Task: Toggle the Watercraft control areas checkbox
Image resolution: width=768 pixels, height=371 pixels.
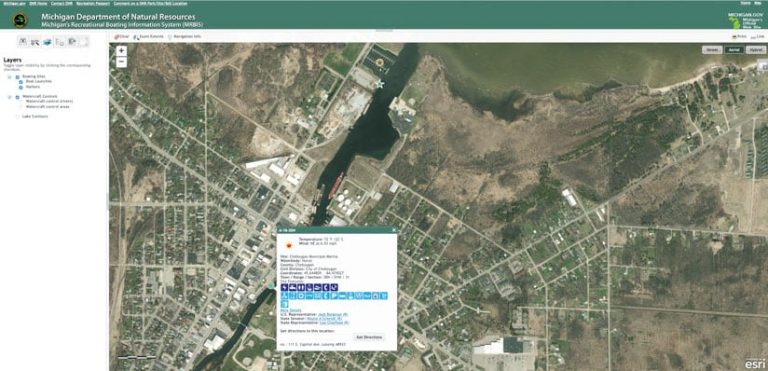Action: pos(21,106)
